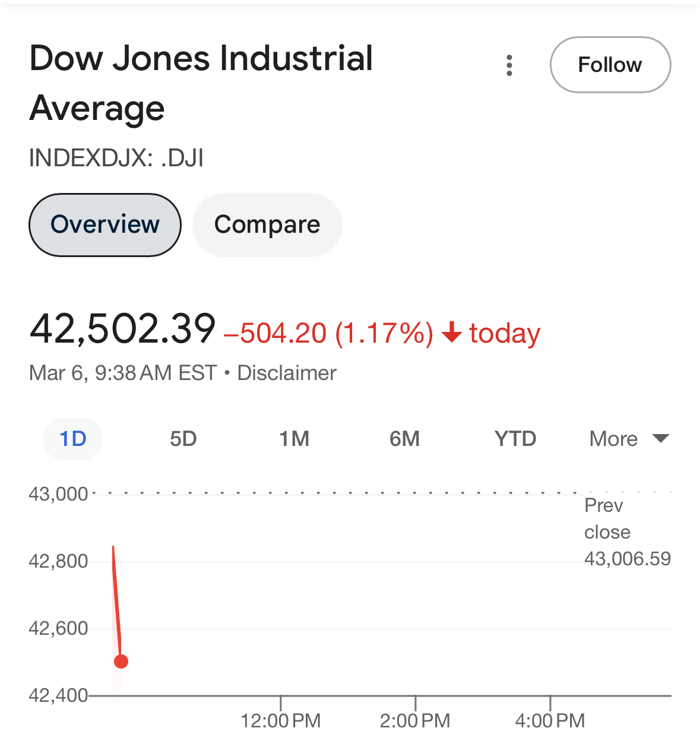The image size is (700, 747).
Task: Select the 1D time range
Action: 73,439
